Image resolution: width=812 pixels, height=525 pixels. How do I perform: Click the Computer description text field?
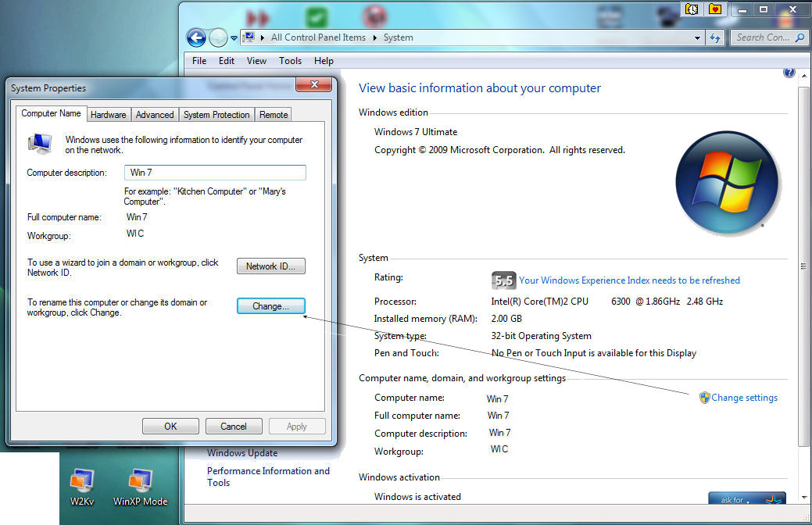point(215,173)
